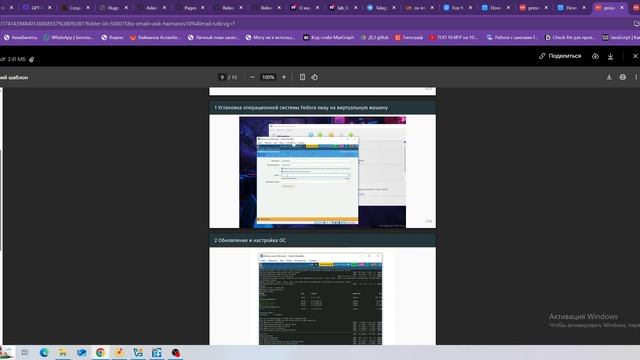This screenshot has width=640, height=360.
Task: Close the Teleg browser tab
Action: (x=394, y=8)
